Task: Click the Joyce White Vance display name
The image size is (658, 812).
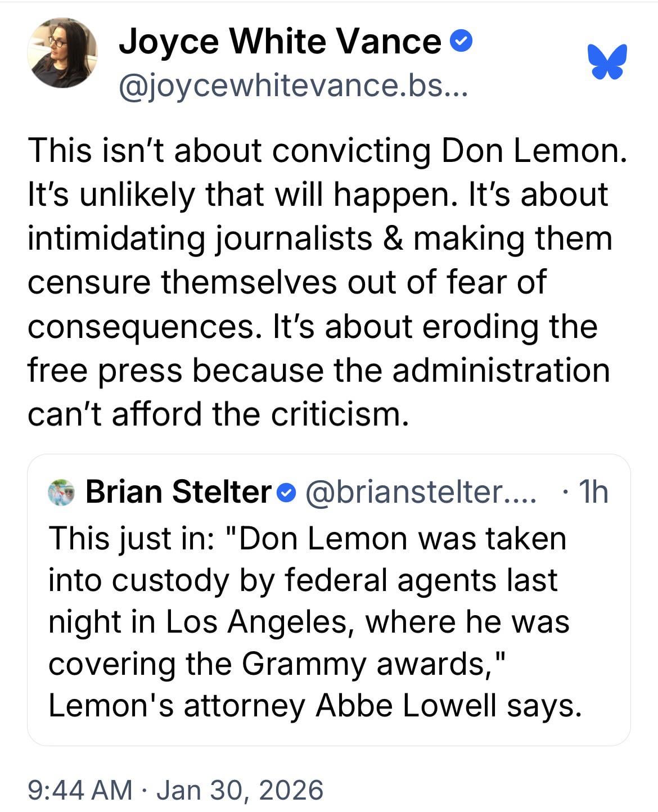Action: (x=280, y=42)
